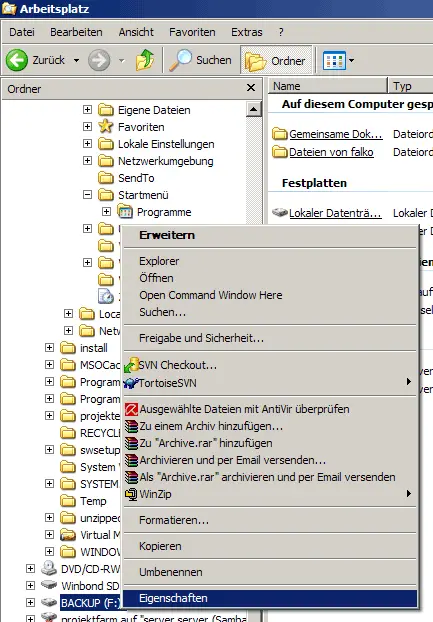
Task: Toggle the Ordner folder pane button
Action: coord(276,60)
